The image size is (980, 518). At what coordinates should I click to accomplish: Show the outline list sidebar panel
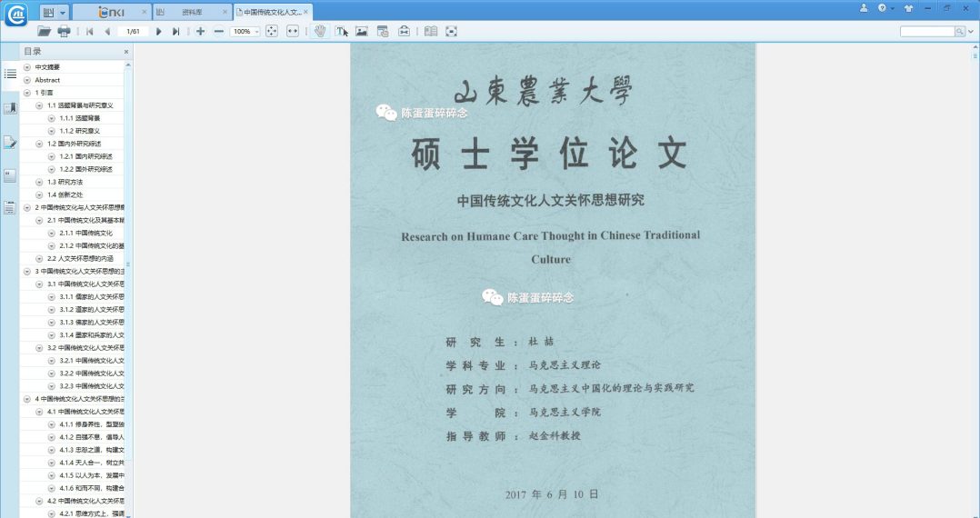[10, 74]
